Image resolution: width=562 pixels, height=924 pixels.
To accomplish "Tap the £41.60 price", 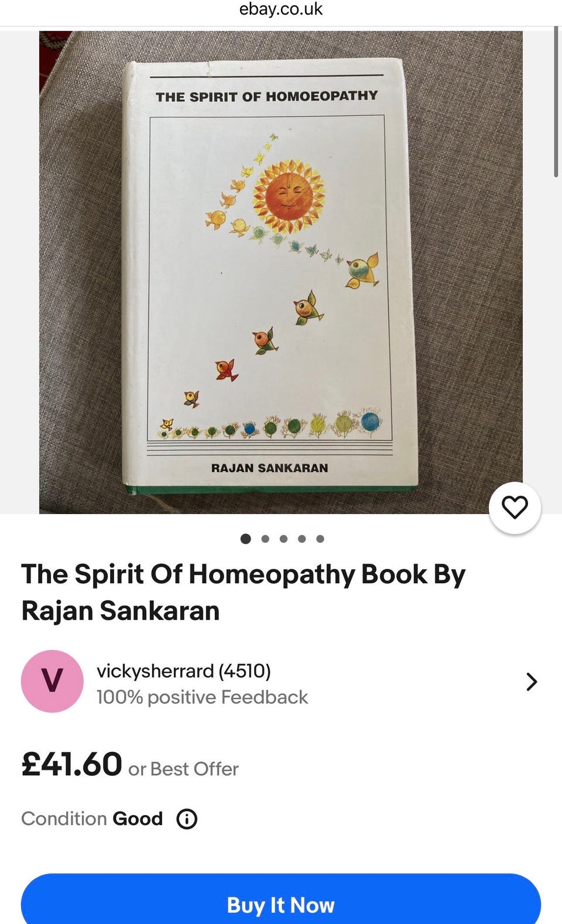I will coord(71,764).
